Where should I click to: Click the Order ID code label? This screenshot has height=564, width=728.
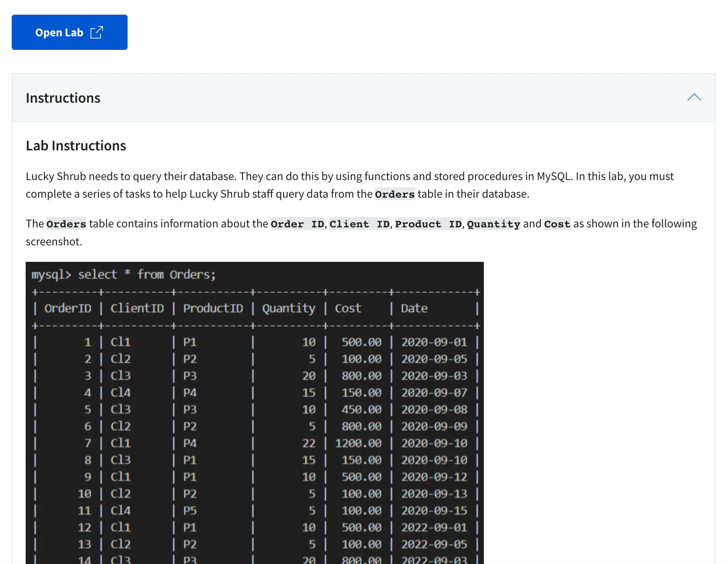[297, 224]
